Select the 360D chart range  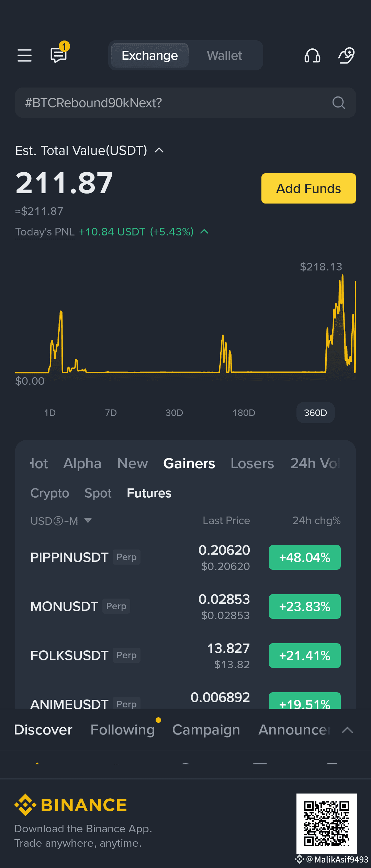pyautogui.click(x=315, y=413)
